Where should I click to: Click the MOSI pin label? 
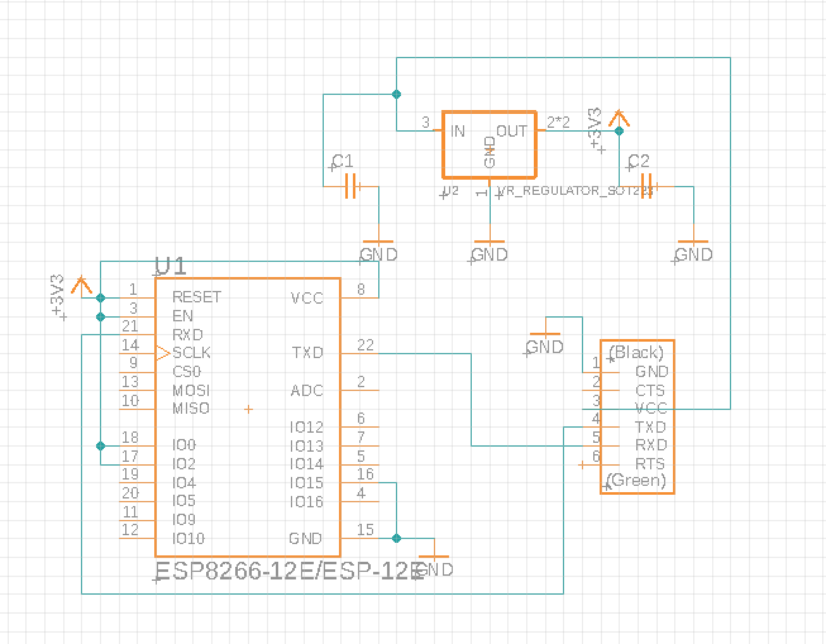point(191,390)
